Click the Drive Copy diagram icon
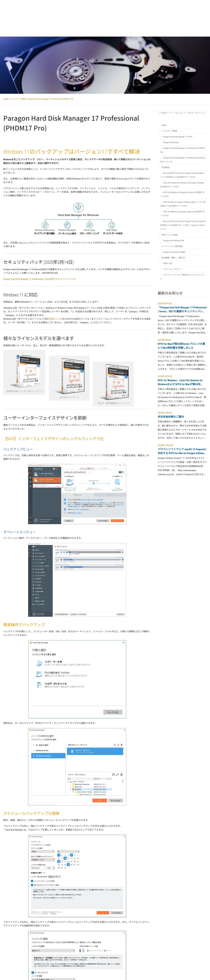The height and width of the screenshot is (980, 210). point(90,225)
